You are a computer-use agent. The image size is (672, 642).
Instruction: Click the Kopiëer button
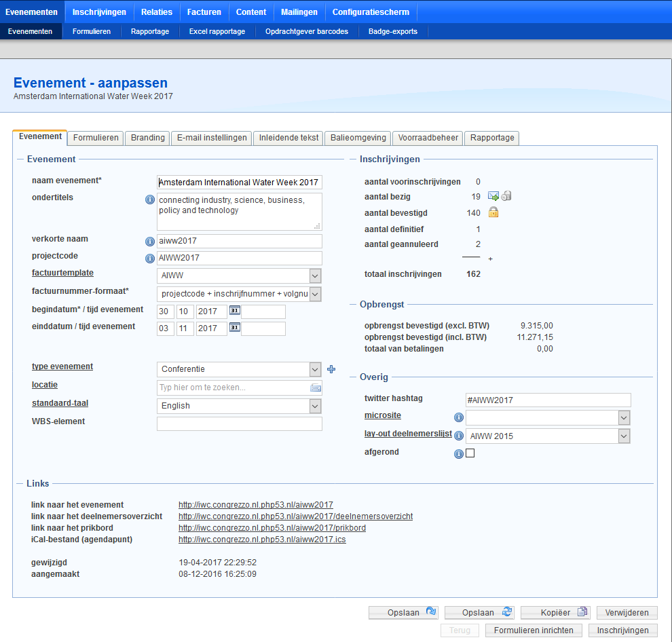click(x=555, y=613)
